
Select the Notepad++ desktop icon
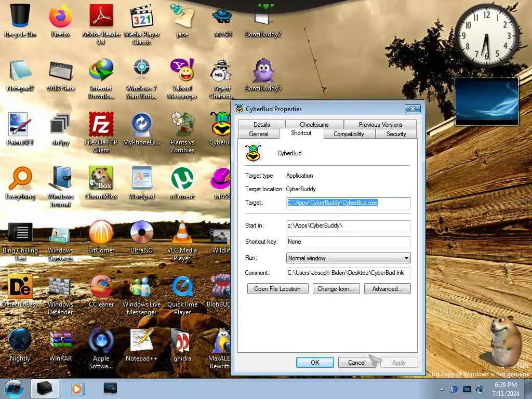tap(142, 345)
